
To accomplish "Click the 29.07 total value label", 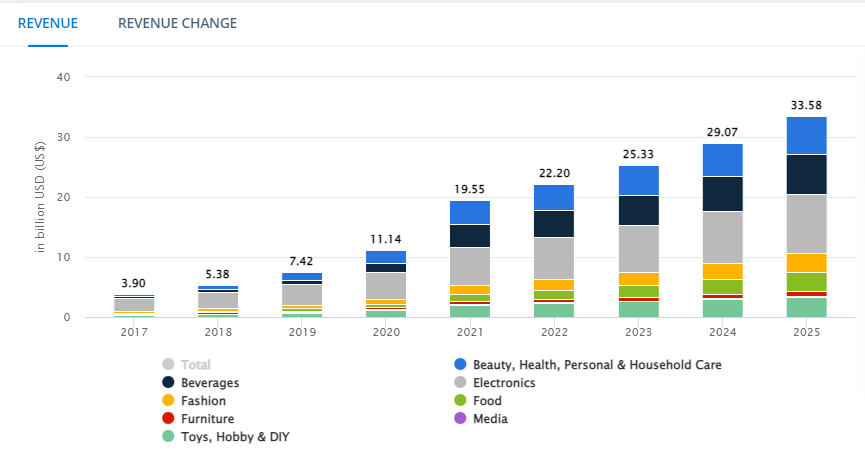I will pos(723,132).
